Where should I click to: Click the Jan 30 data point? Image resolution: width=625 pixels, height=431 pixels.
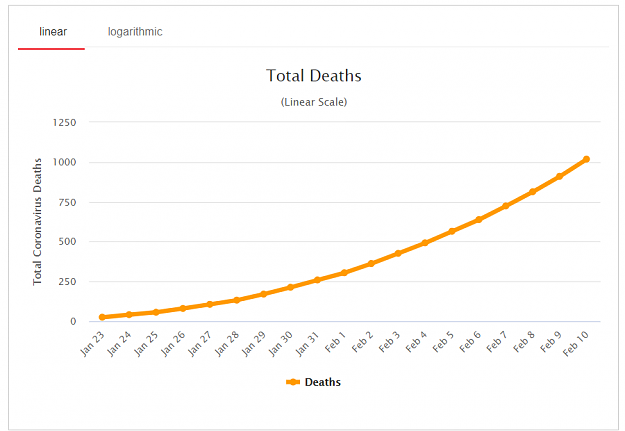point(290,287)
